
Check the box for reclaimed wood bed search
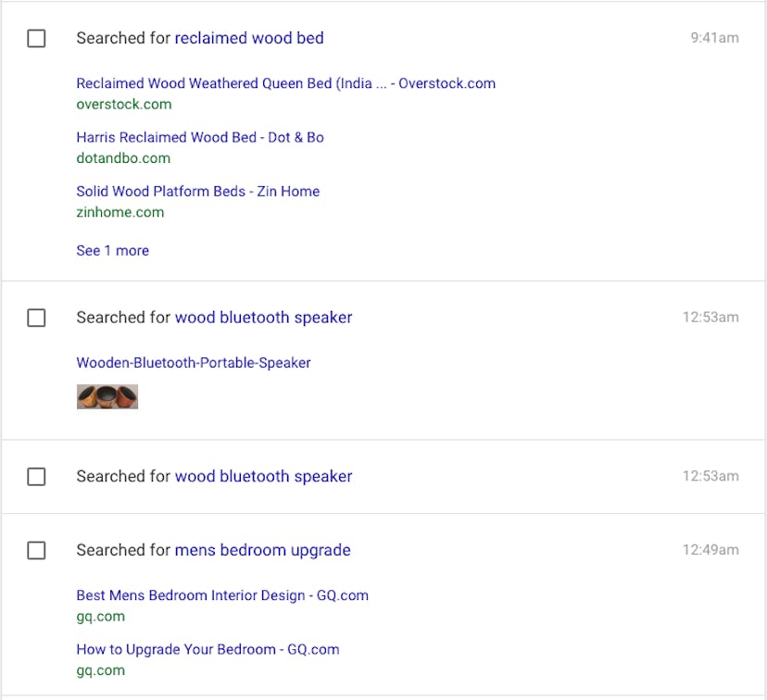point(36,39)
